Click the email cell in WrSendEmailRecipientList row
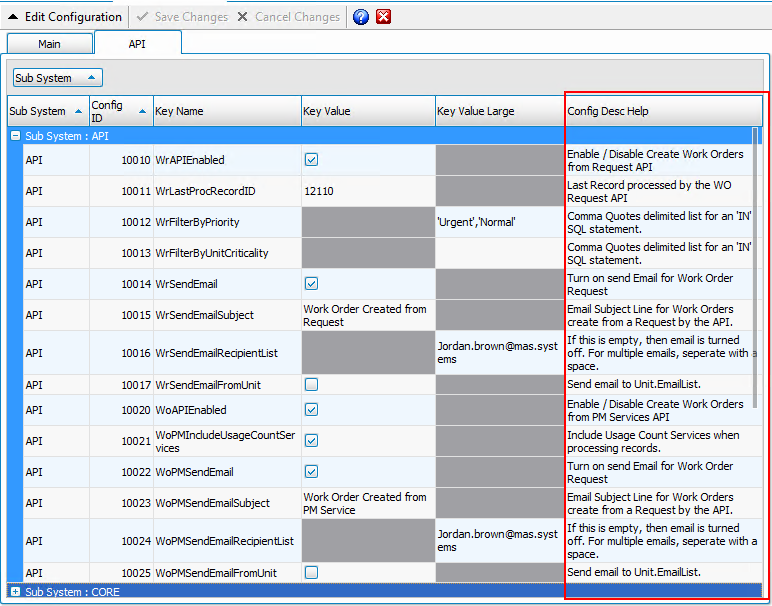 [x=500, y=353]
